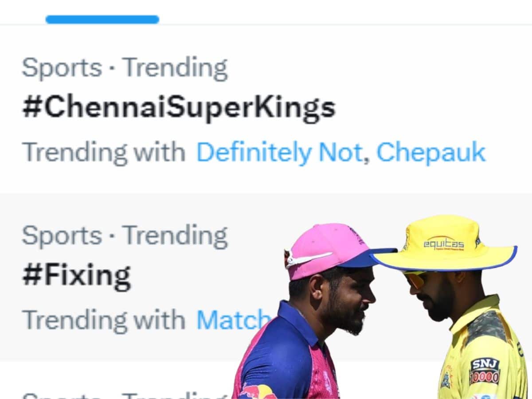Open the #ChennaiSuperKings trending topic
Screen dimensions: 532x399
(x=177, y=106)
